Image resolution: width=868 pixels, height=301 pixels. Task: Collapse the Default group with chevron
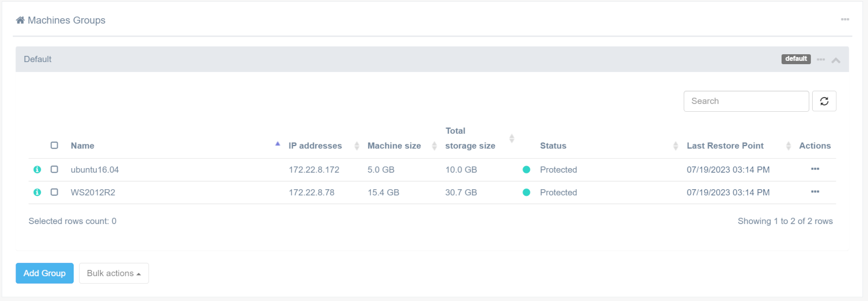pos(836,60)
